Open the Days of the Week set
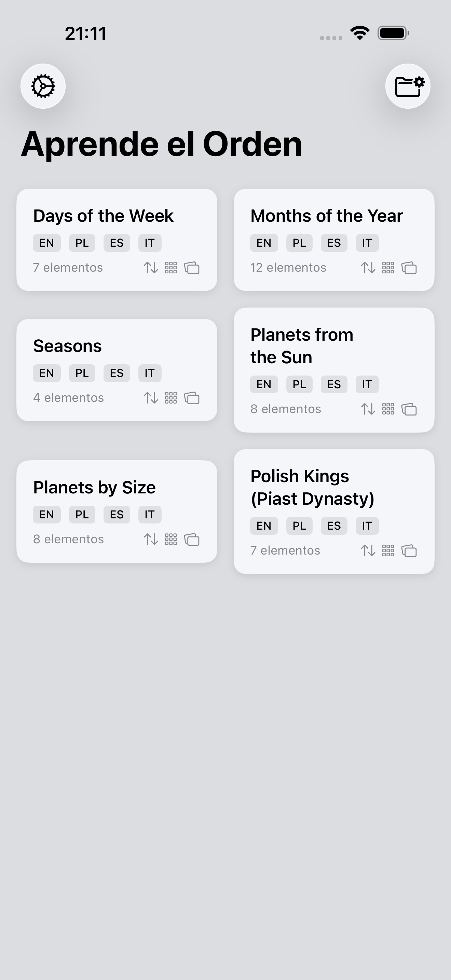This screenshot has height=980, width=451. pos(104,216)
